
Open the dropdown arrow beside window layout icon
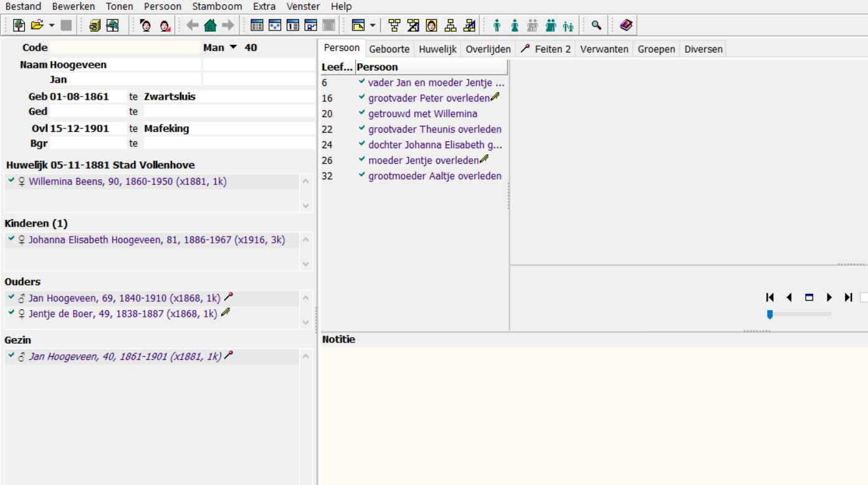click(373, 26)
